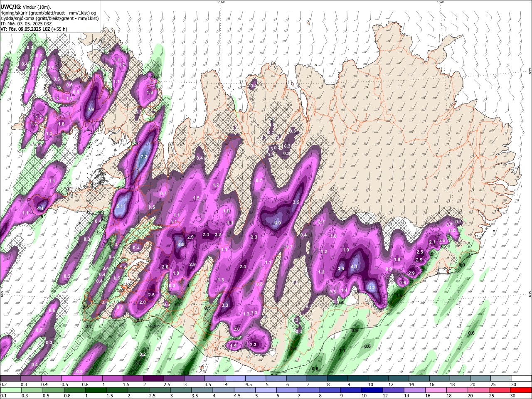Select the palest green rain-scale swatch starting at 0.1
The image size is (532, 399).
pyautogui.click(x=10, y=390)
